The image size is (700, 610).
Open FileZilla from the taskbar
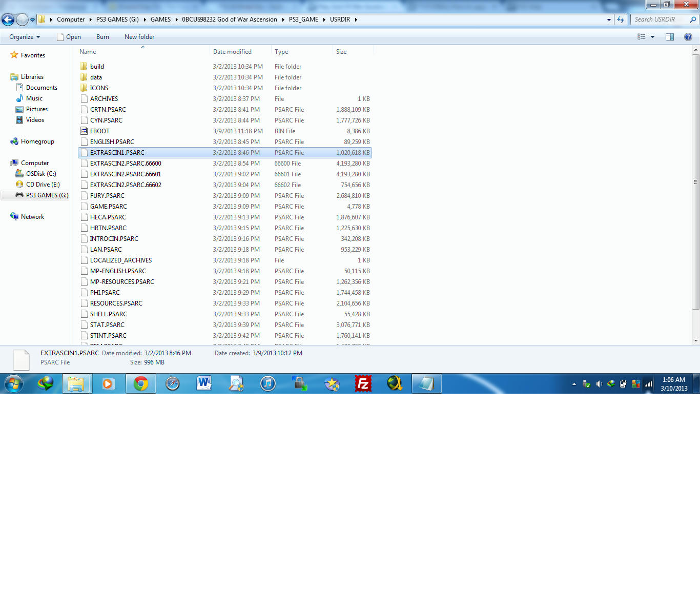pos(363,383)
